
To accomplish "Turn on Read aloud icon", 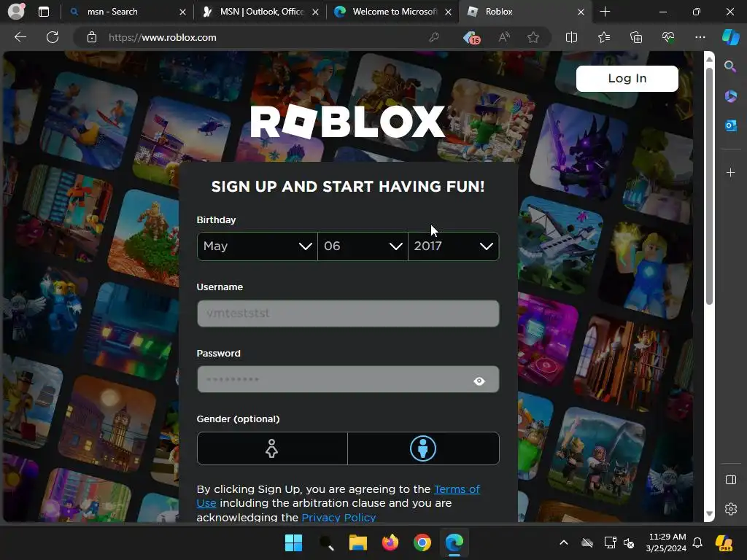I will [503, 37].
